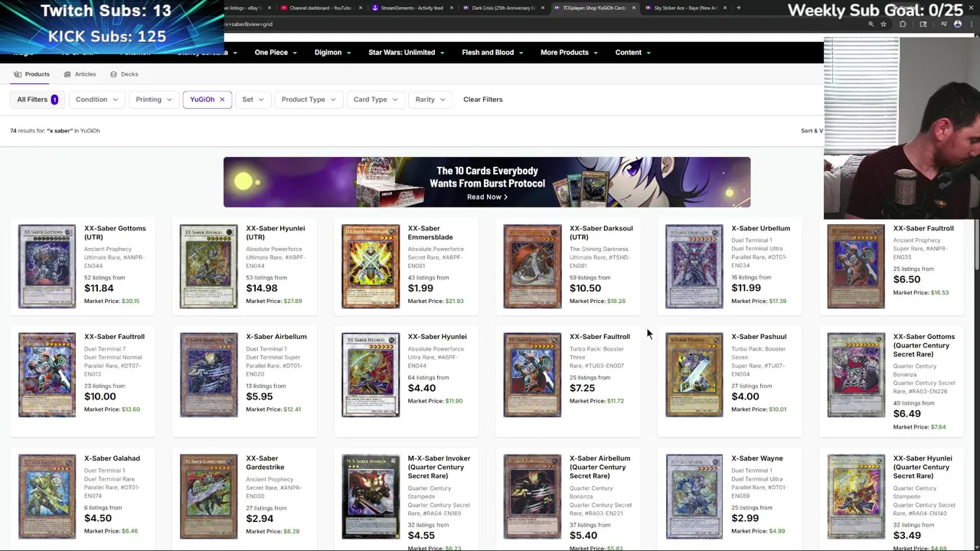
Task: Open the Flesh and Blood menu
Action: tap(492, 53)
